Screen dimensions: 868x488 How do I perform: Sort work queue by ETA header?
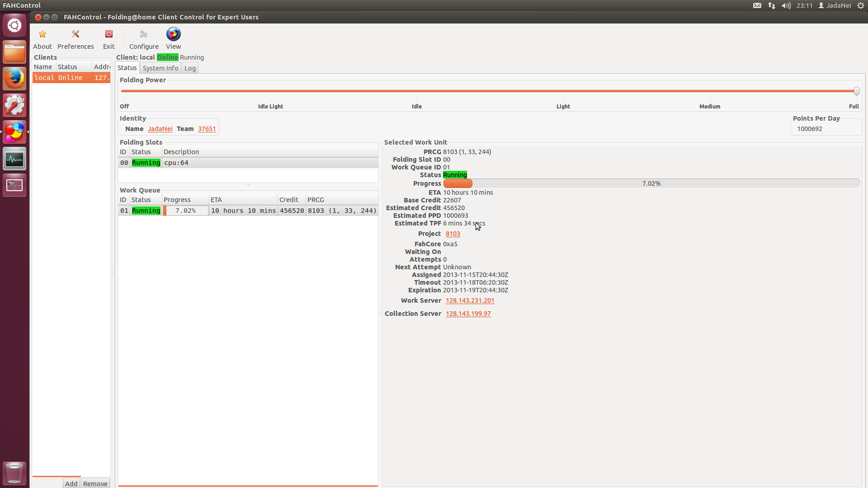[x=243, y=200]
